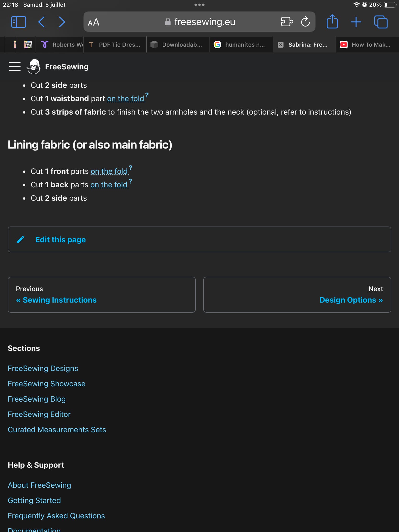Add a new tab with plus icon
399x532 pixels.
pos(356,22)
